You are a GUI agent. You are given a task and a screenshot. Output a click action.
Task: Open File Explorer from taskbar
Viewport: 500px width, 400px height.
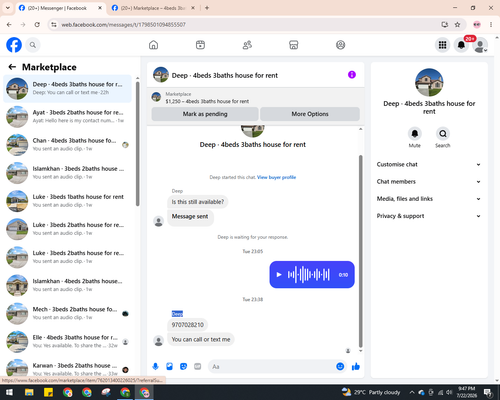tap(29, 392)
